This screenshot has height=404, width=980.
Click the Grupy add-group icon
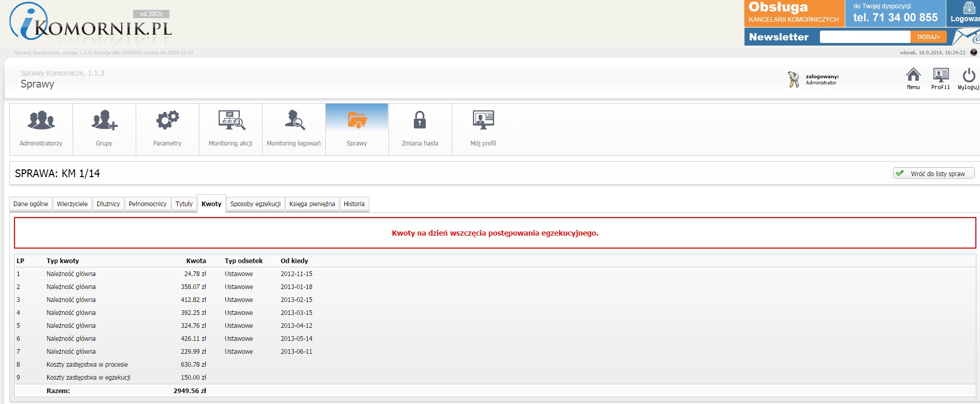104,120
